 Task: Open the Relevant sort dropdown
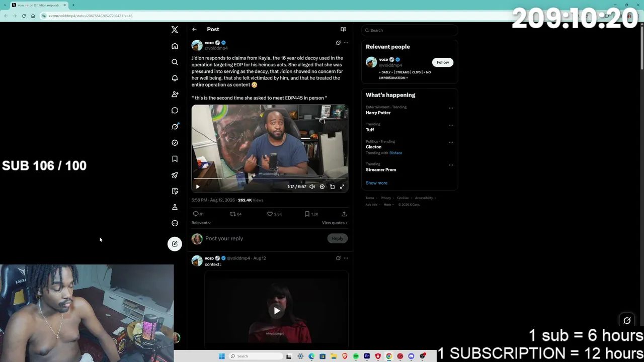[x=201, y=223]
